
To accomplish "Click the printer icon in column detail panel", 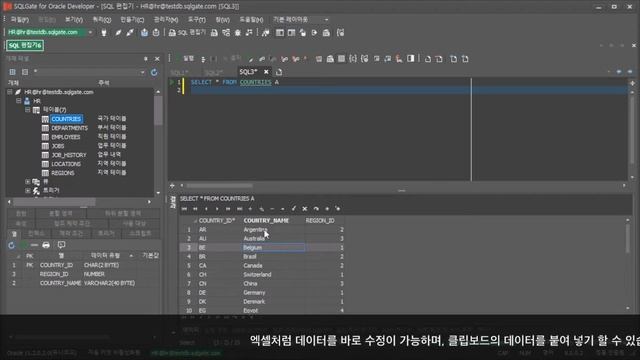I will click(x=46, y=245).
